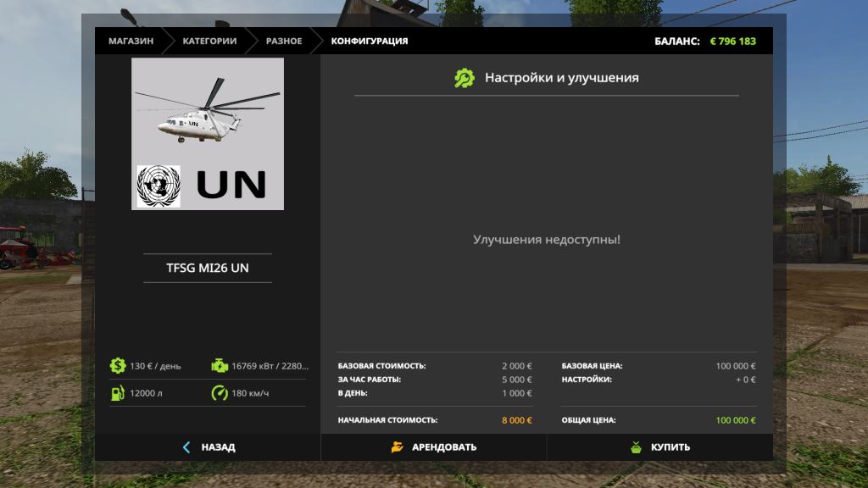This screenshot has height=488, width=868.
Task: Go to the МАГАЗИН breadcrumb
Action: (x=131, y=41)
